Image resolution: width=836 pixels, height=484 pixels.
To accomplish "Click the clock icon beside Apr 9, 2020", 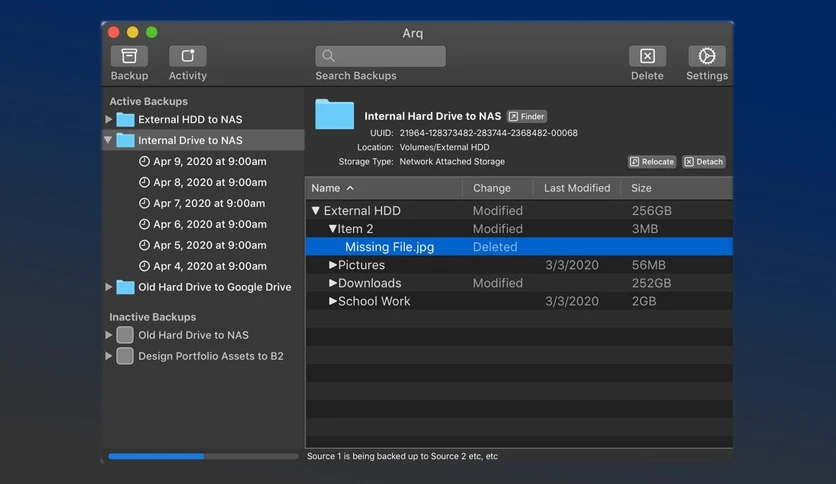I will (144, 161).
